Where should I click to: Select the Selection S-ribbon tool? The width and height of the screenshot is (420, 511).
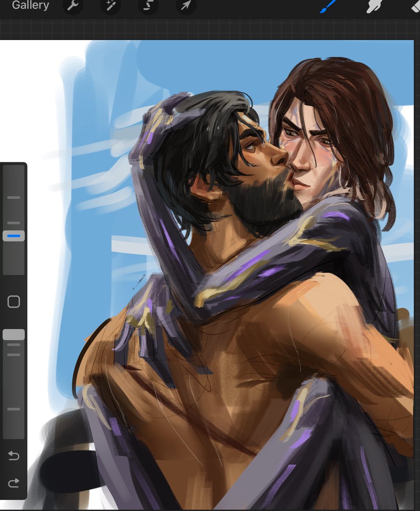tap(148, 6)
